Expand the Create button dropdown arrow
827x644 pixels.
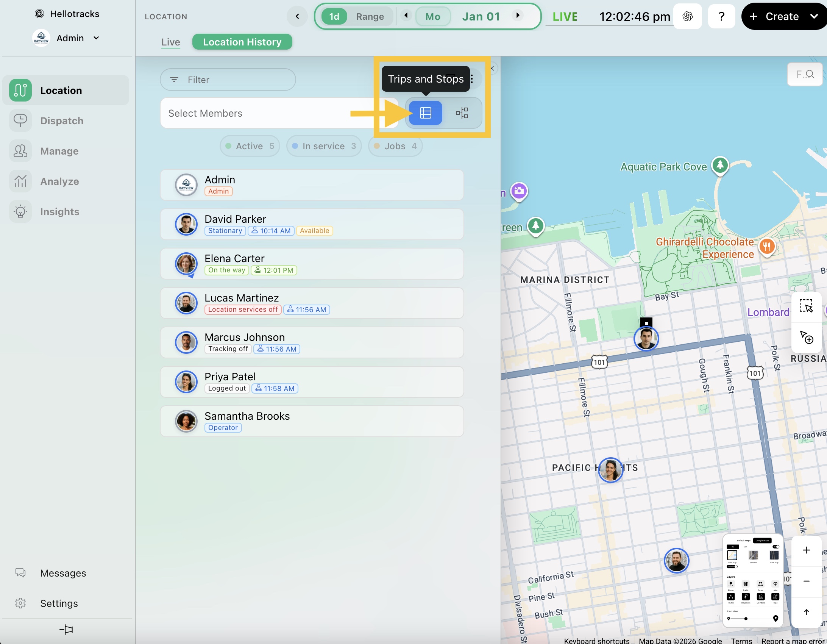[x=814, y=16]
